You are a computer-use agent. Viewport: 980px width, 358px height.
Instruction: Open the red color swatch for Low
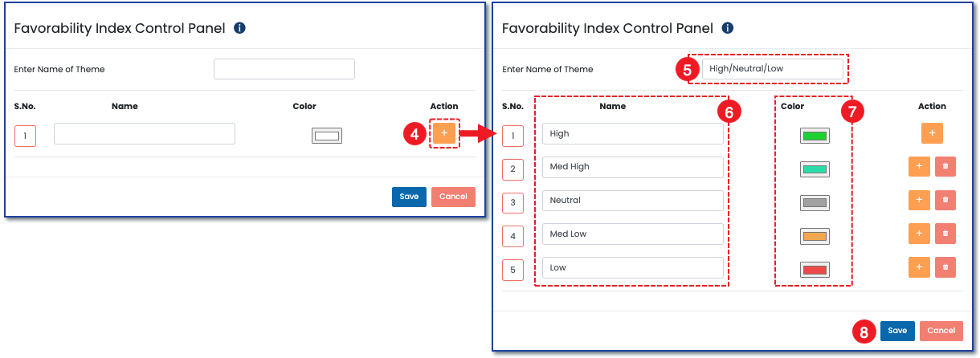click(815, 270)
